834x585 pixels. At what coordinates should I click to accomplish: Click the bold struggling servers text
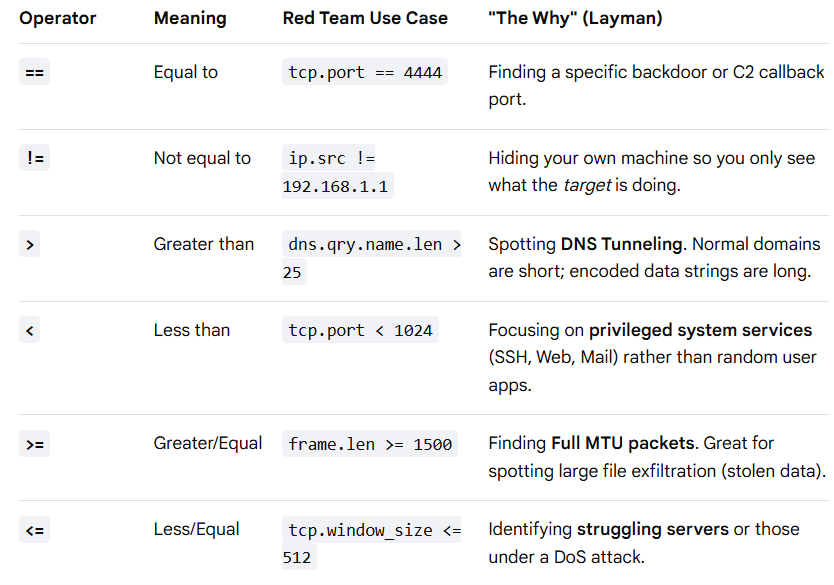point(653,530)
